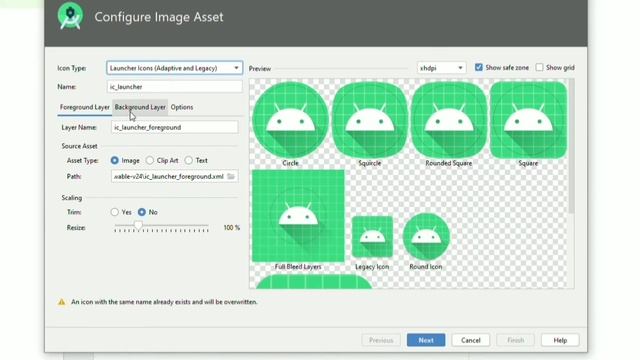Select the Full Bleed Layers preview
This screenshot has width=640, height=360.
pos(298,216)
